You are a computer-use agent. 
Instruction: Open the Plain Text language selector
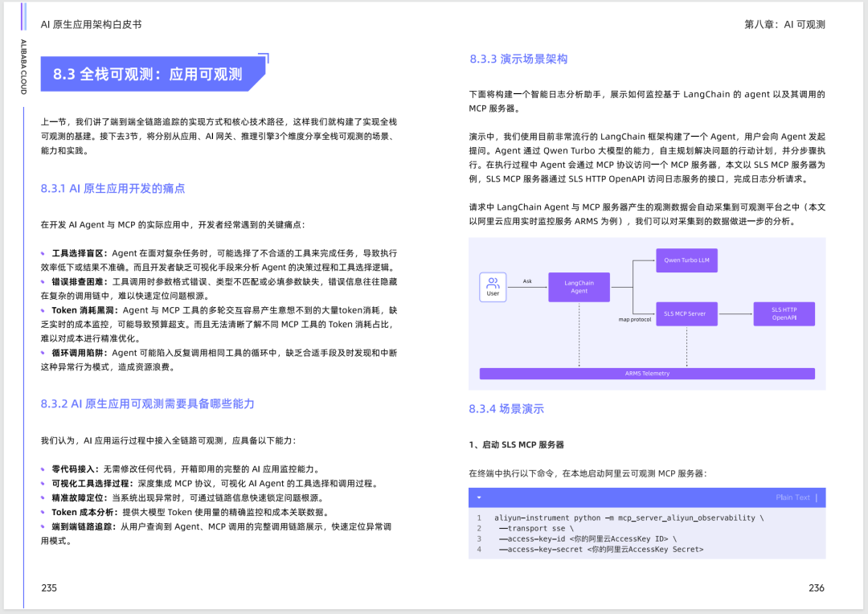click(x=792, y=497)
